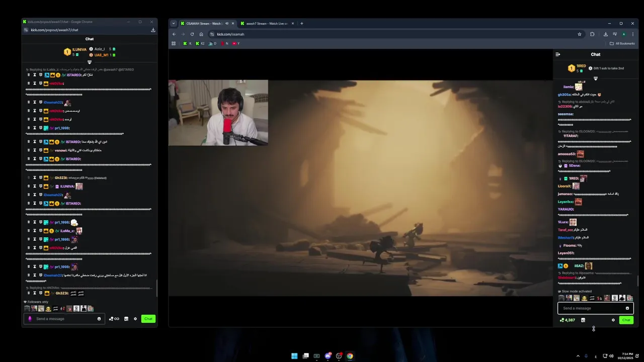The height and width of the screenshot is (362, 644).
Task: Click the purple microphone icon in popout chat
Action: coord(30,319)
